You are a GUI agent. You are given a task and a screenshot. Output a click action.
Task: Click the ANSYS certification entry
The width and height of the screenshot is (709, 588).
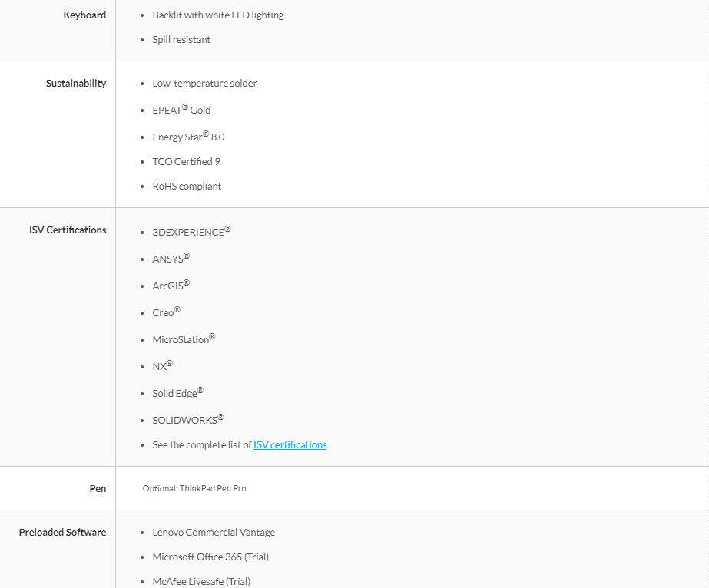[x=171, y=258]
